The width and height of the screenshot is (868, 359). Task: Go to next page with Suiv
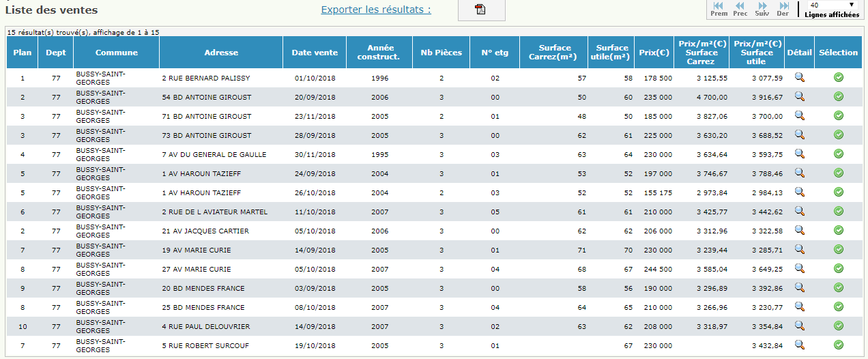(x=762, y=8)
